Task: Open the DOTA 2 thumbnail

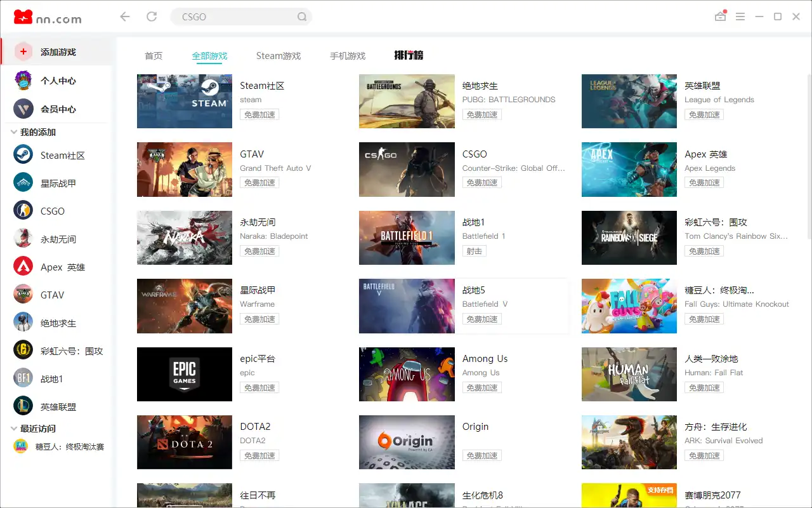Action: [x=185, y=442]
